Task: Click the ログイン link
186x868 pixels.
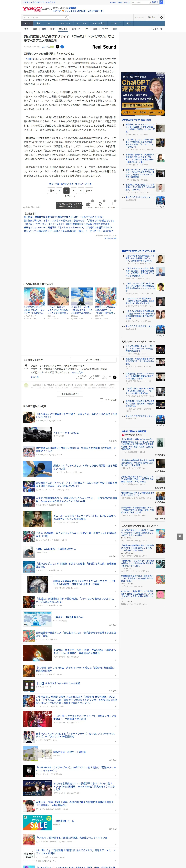Action: (57, 11)
